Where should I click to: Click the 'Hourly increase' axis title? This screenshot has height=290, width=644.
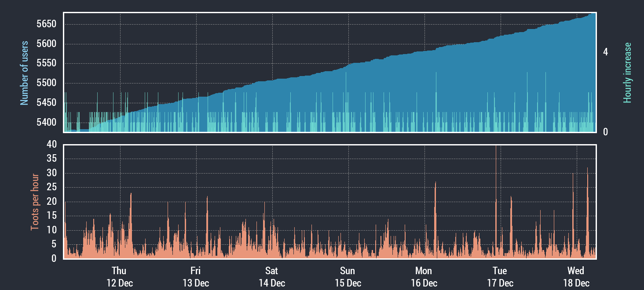click(627, 73)
